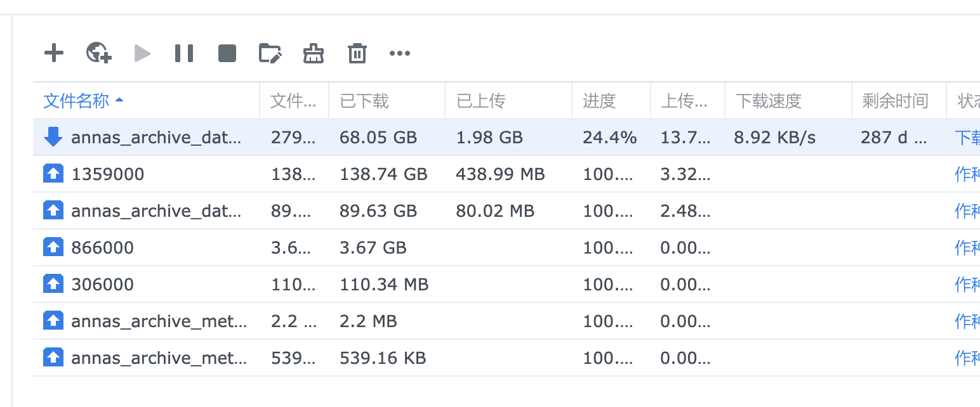980x407 pixels.
Task: Click the downloading arrow icon on first row
Action: pos(53,137)
